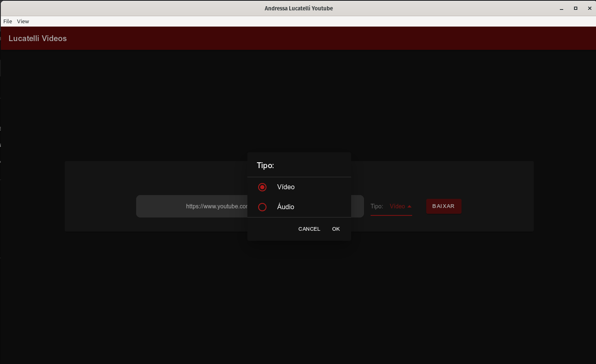Open the Tipo dropdown showing Vídeo

point(397,206)
